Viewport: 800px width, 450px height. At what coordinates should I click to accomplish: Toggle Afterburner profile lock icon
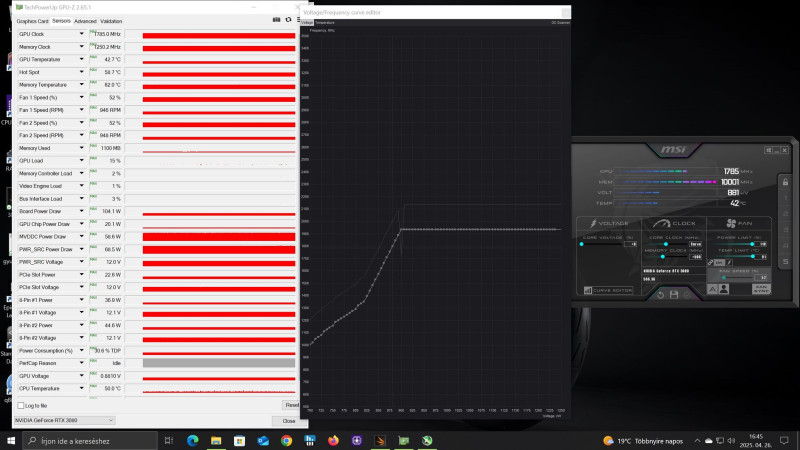tap(785, 182)
